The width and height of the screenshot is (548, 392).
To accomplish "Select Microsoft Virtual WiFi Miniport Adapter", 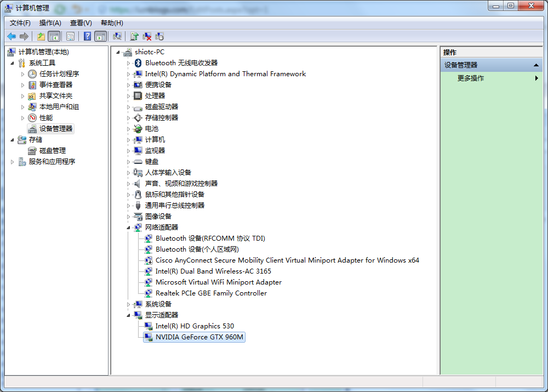I will pos(219,282).
